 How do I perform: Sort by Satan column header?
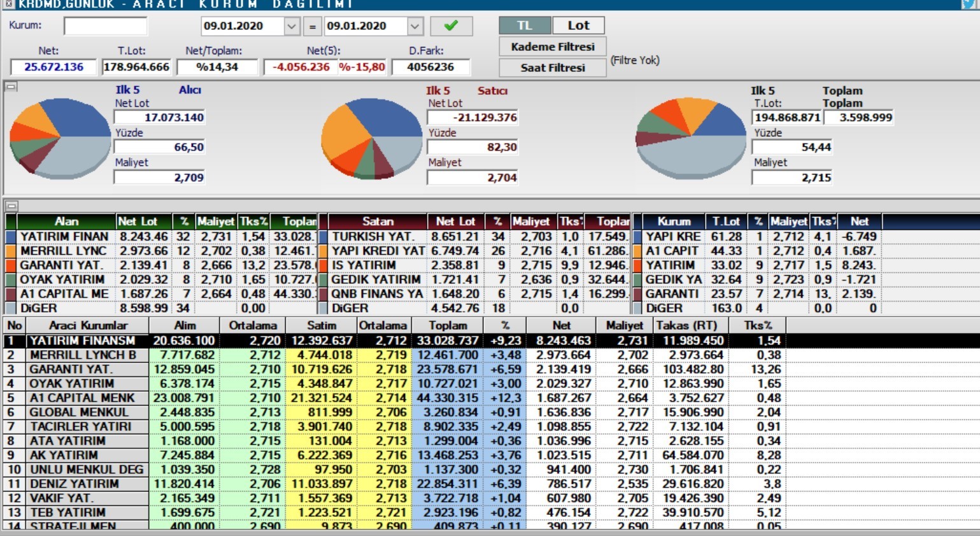[378, 222]
